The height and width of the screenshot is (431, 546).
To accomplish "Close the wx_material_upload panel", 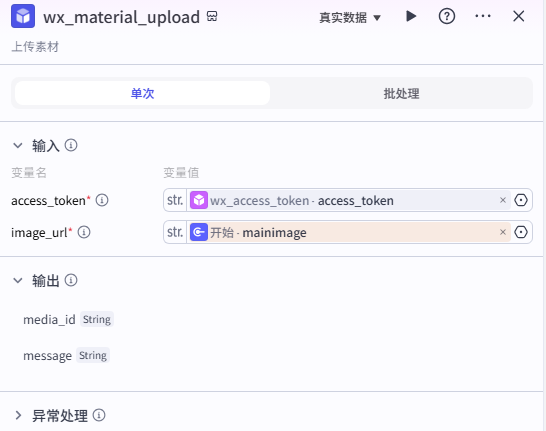I will [x=519, y=16].
